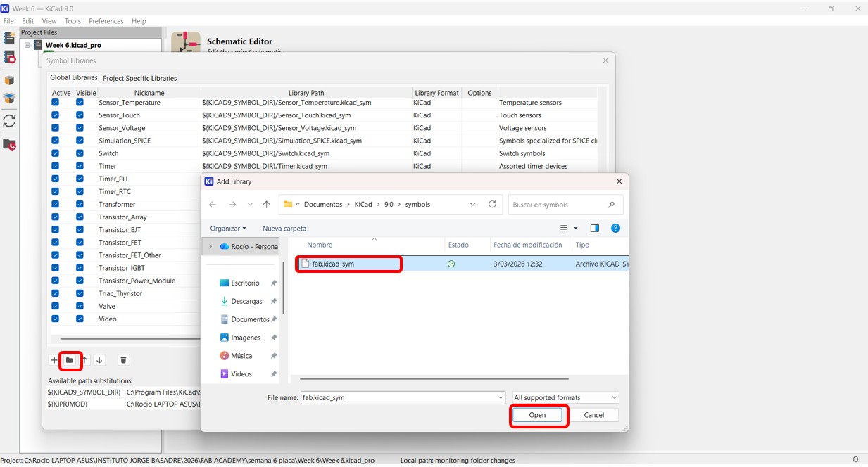The width and height of the screenshot is (868, 467).
Task: Click the unarchive project open-box icon
Action: click(9, 98)
